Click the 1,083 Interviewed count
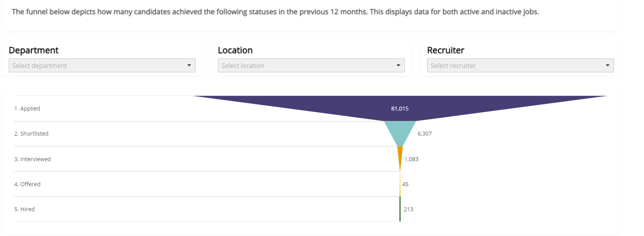The height and width of the screenshot is (236, 644). [411, 159]
